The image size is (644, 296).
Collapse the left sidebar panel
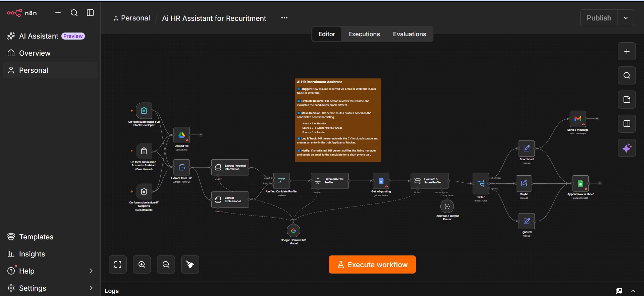coord(90,13)
